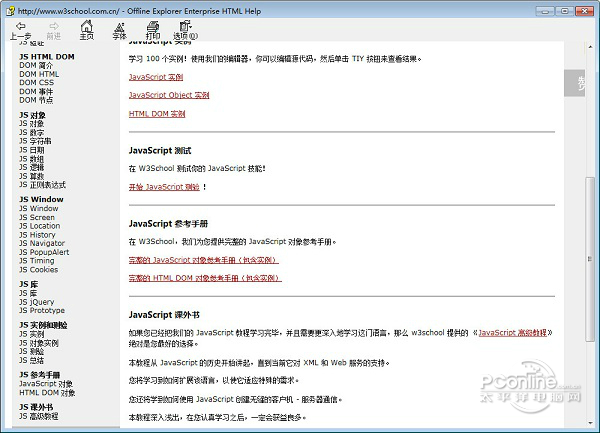Open the JavaScript 实例 link

click(156, 77)
